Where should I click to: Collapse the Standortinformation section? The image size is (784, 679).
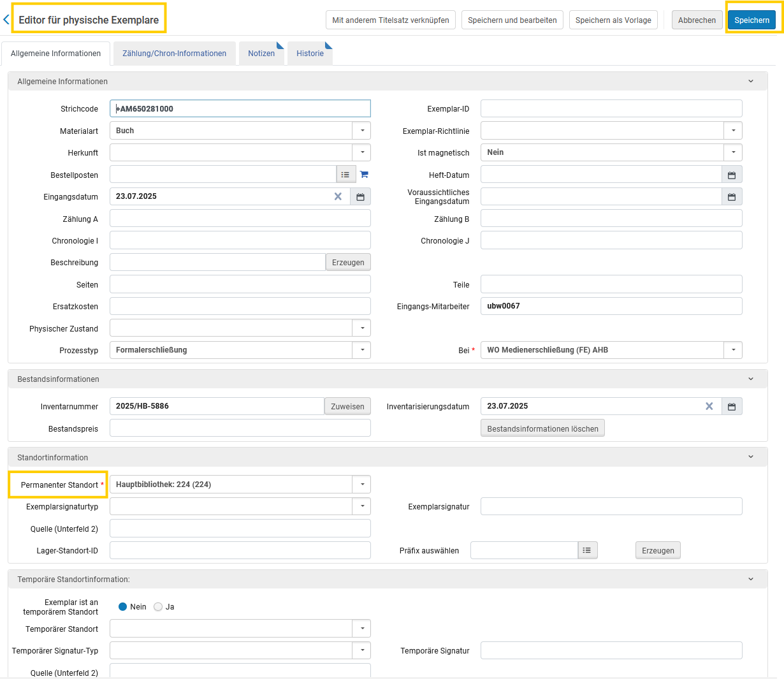click(x=751, y=457)
